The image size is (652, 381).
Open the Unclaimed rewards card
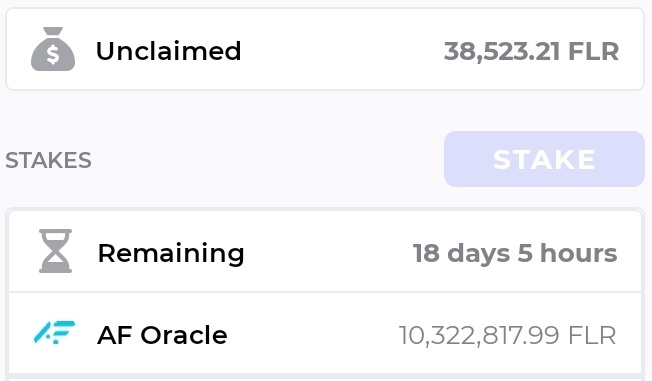325,49
